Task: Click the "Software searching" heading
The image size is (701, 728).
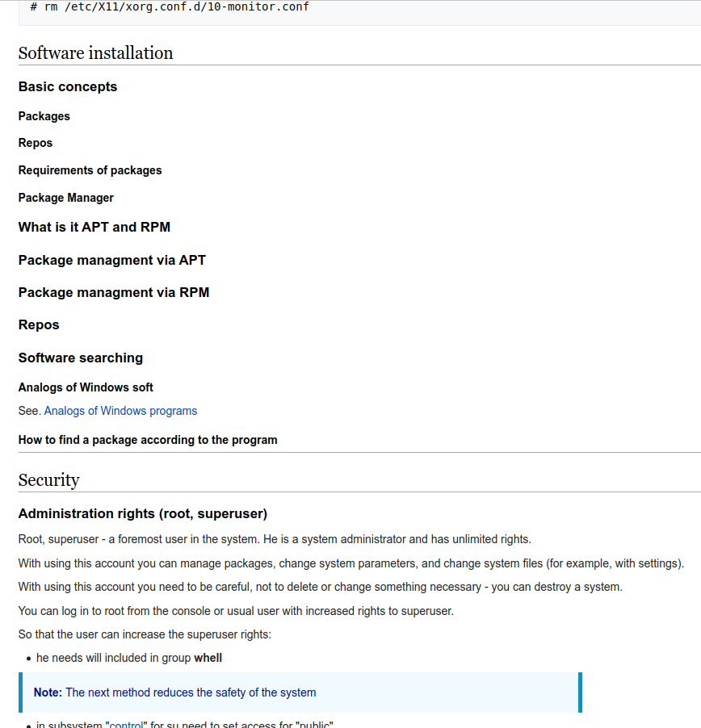Action: (81, 358)
